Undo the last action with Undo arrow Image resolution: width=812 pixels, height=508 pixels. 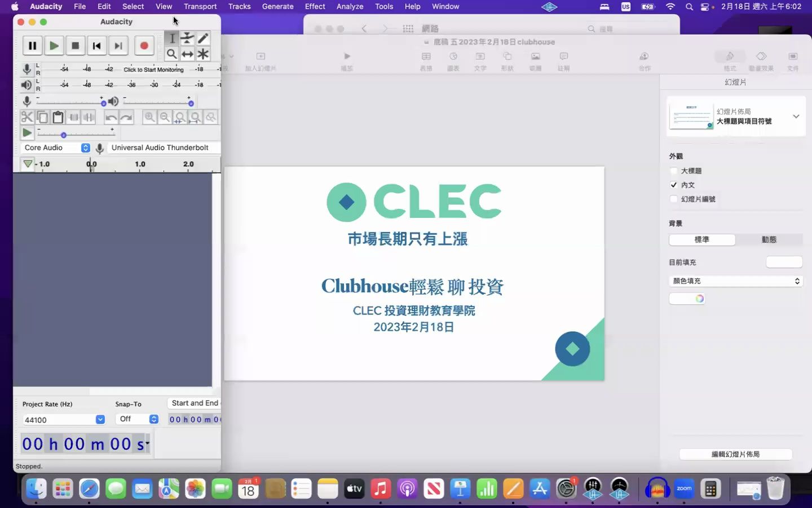tap(111, 117)
